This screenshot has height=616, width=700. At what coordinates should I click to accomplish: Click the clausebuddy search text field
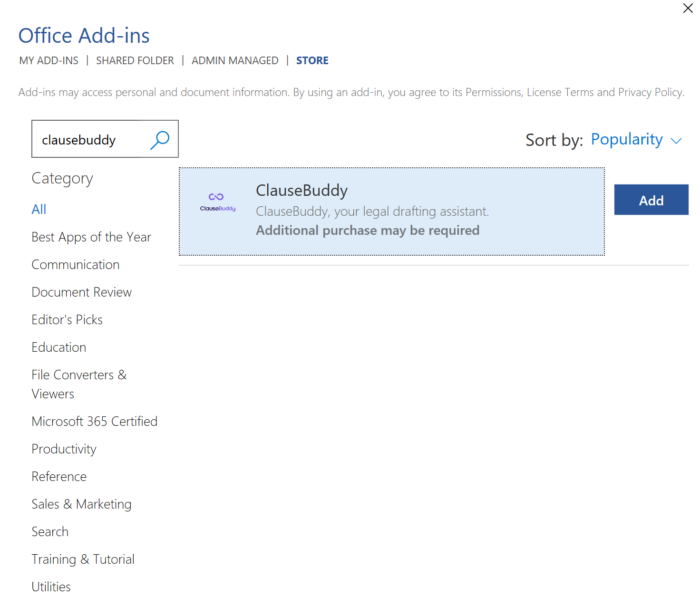pos(88,140)
